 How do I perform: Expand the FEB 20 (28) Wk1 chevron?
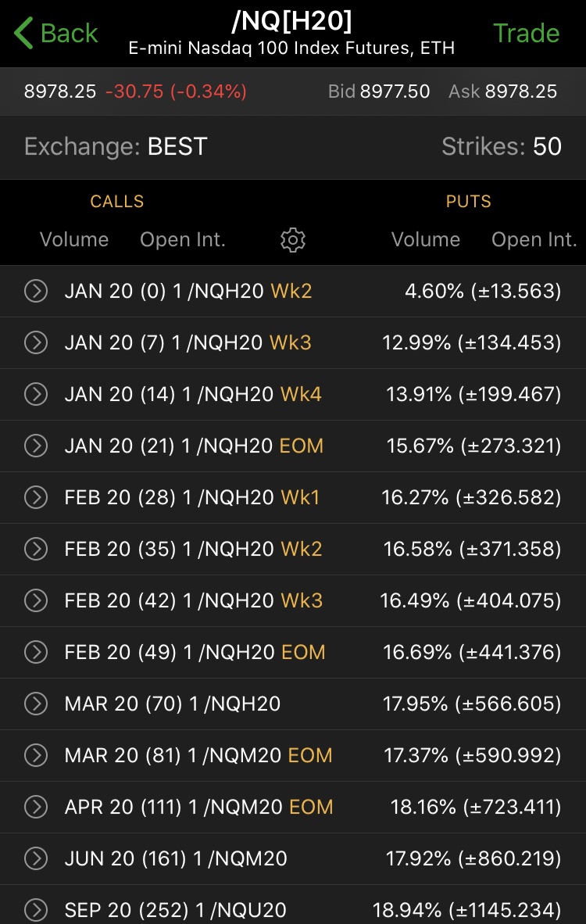click(x=36, y=498)
